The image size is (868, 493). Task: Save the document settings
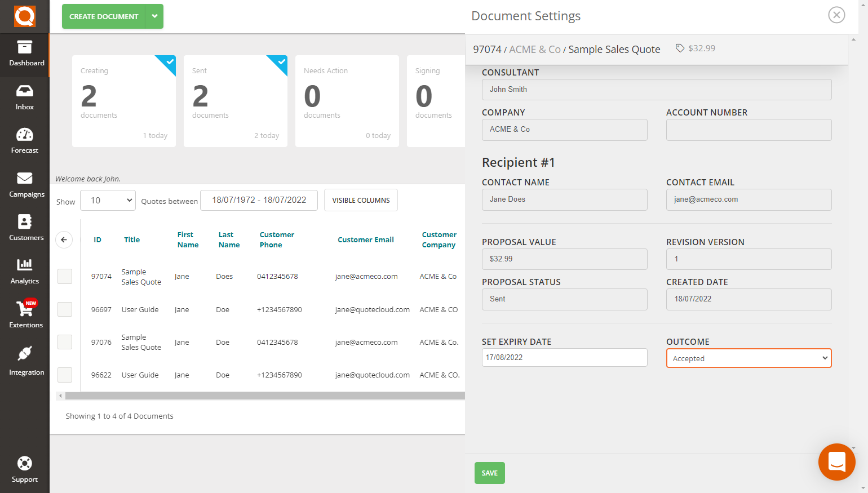[489, 473]
